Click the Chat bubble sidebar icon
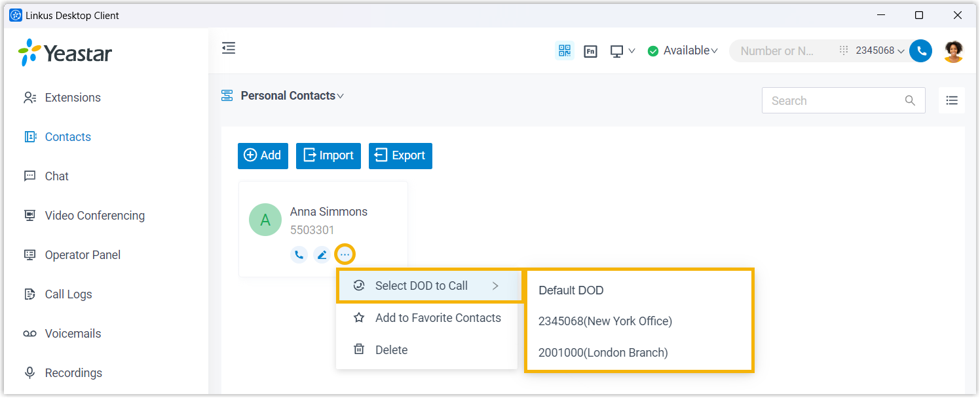Viewport: 980px width, 398px height. pyautogui.click(x=29, y=176)
